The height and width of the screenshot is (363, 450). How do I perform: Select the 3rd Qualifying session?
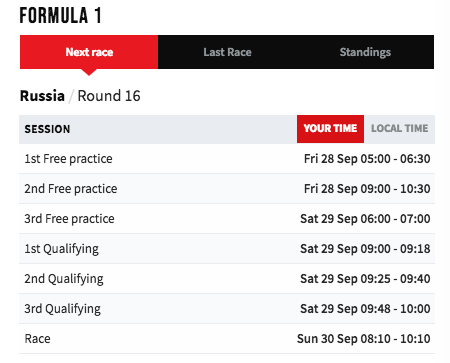pyautogui.click(x=227, y=309)
